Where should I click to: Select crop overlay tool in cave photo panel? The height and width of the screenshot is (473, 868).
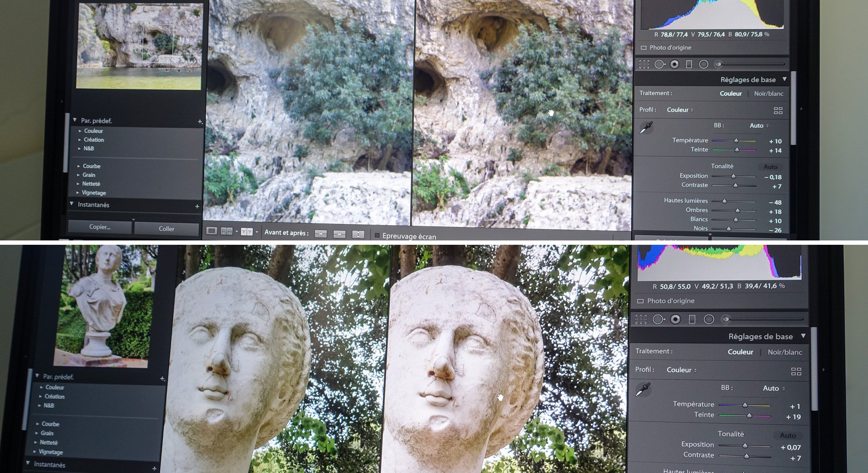coord(644,64)
